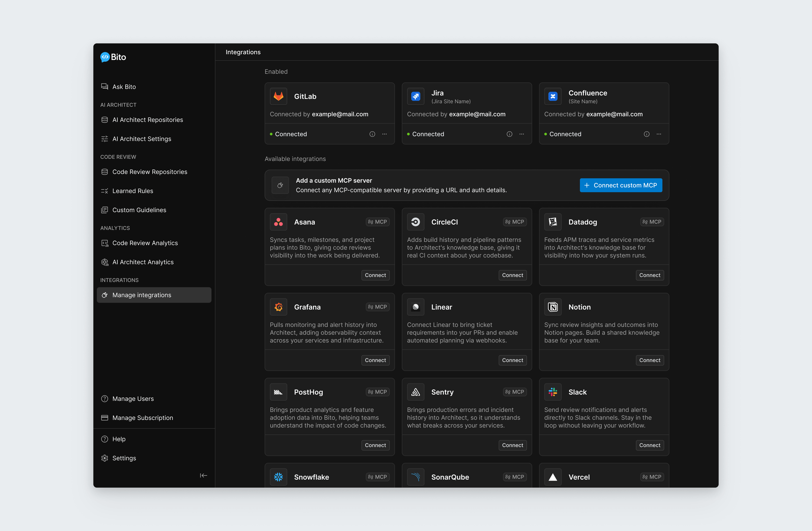This screenshot has width=812, height=531.
Task: Click the Slack logo icon
Action: 553,392
